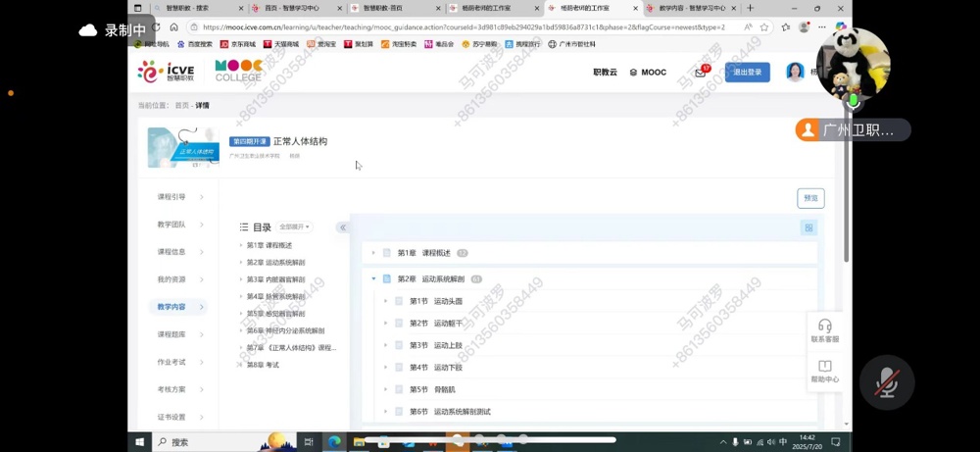Screen dimensions: 980x452
Task: Open 联系客服 headset icon
Action: pos(824,330)
